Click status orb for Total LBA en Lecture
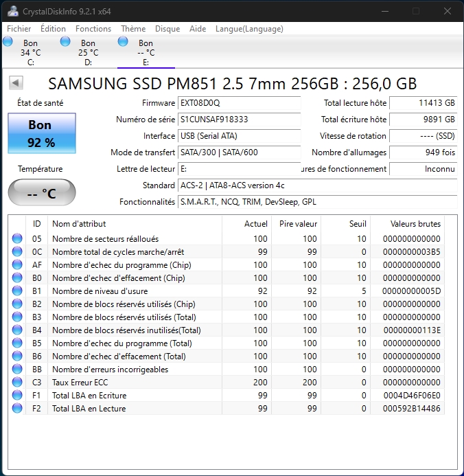Image resolution: width=464 pixels, height=476 pixels. coord(17,409)
